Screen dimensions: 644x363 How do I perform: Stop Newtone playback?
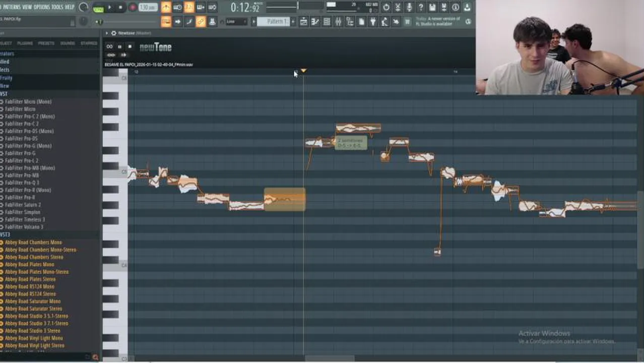click(130, 46)
